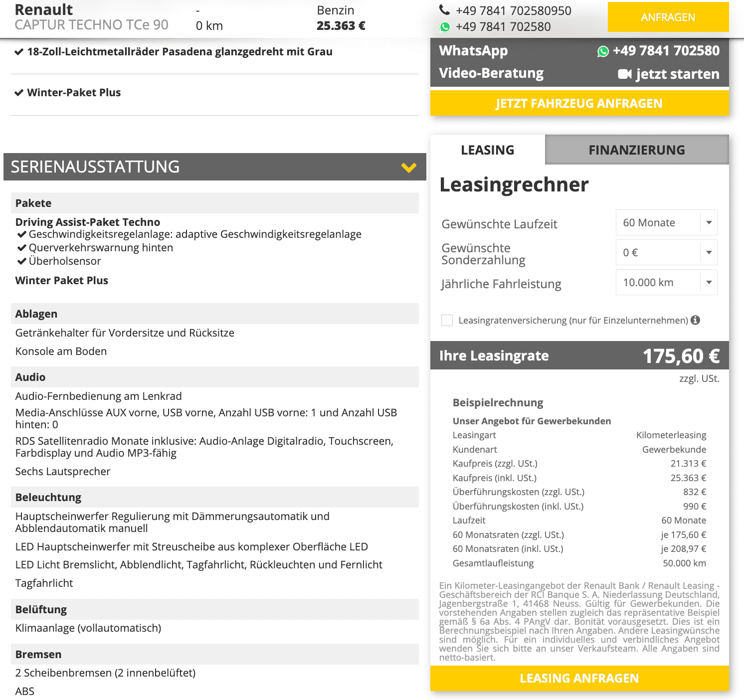This screenshot has height=700, width=744.
Task: Call phone number +49 7841 702580950
Action: tap(514, 10)
